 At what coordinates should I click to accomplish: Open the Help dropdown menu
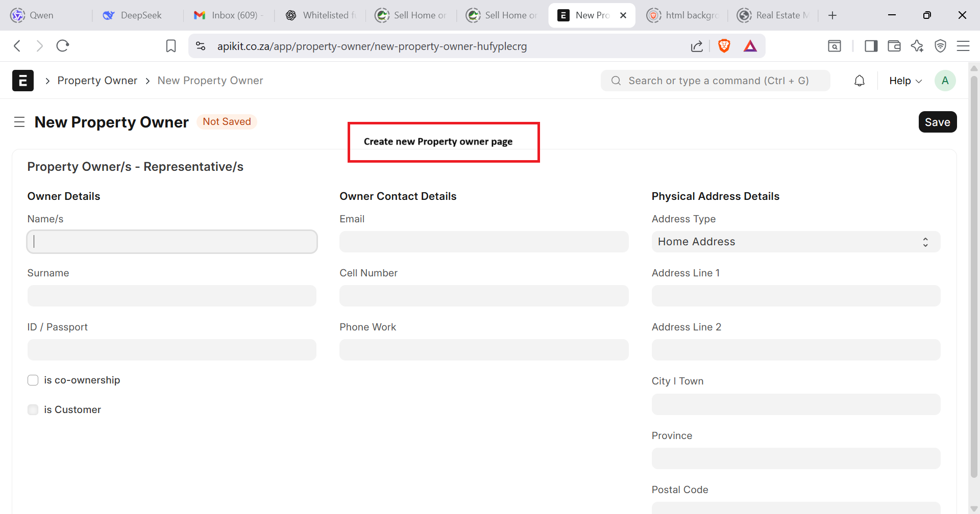905,81
